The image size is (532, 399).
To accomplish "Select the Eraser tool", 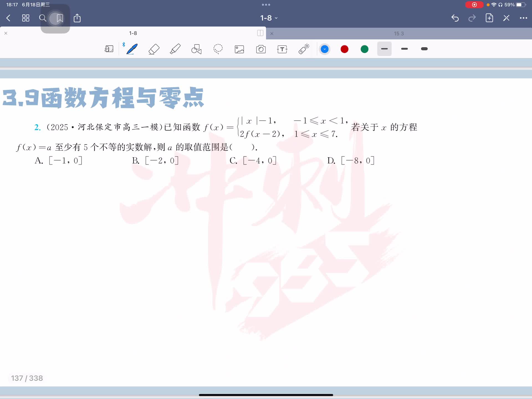I will (154, 49).
